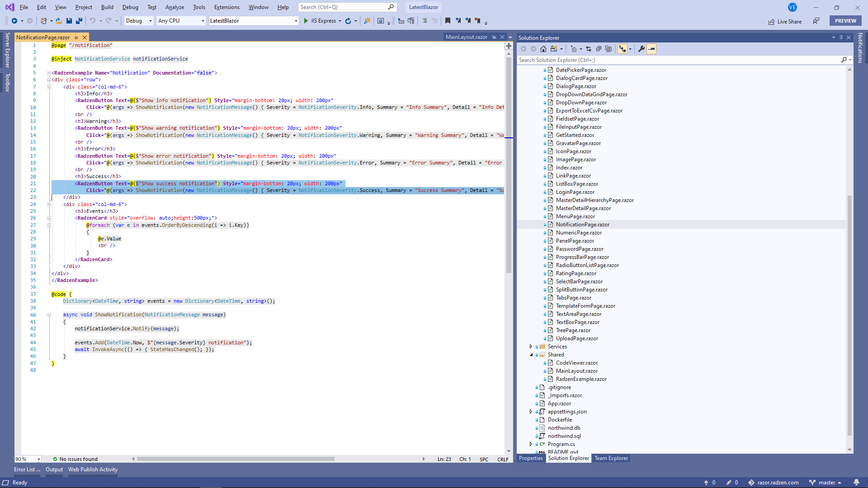The height and width of the screenshot is (488, 868).
Task: Select MainLayout.razor in Solution Explorer
Action: pyautogui.click(x=577, y=371)
